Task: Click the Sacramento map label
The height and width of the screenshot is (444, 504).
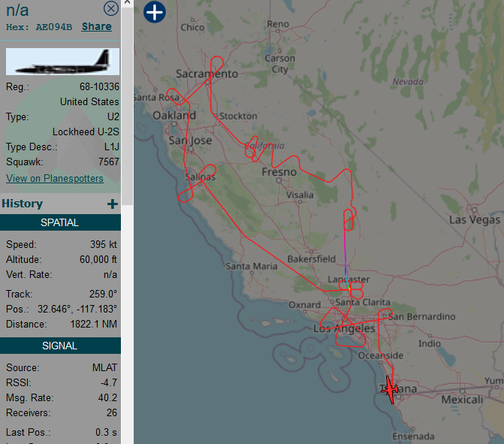Action: click(x=207, y=74)
